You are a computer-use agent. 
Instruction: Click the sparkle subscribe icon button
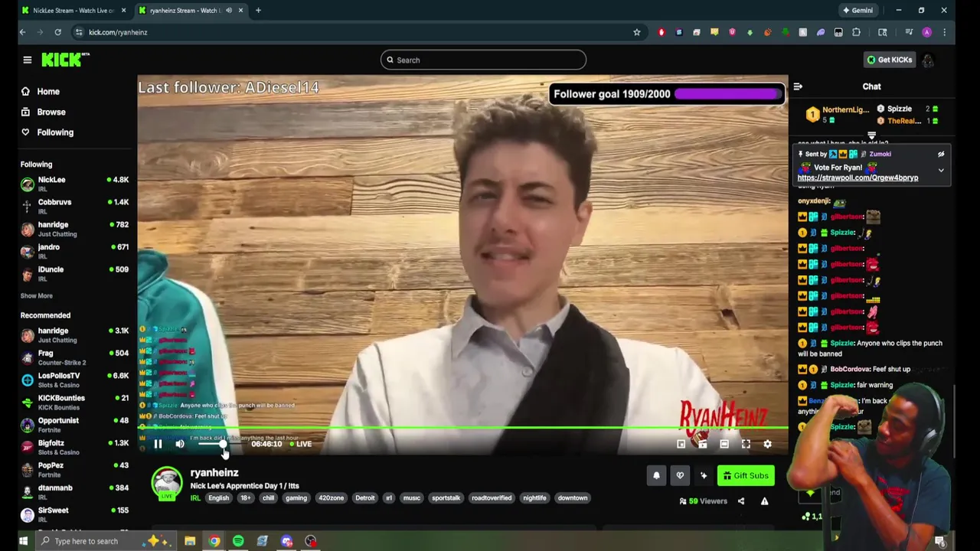coord(704,475)
